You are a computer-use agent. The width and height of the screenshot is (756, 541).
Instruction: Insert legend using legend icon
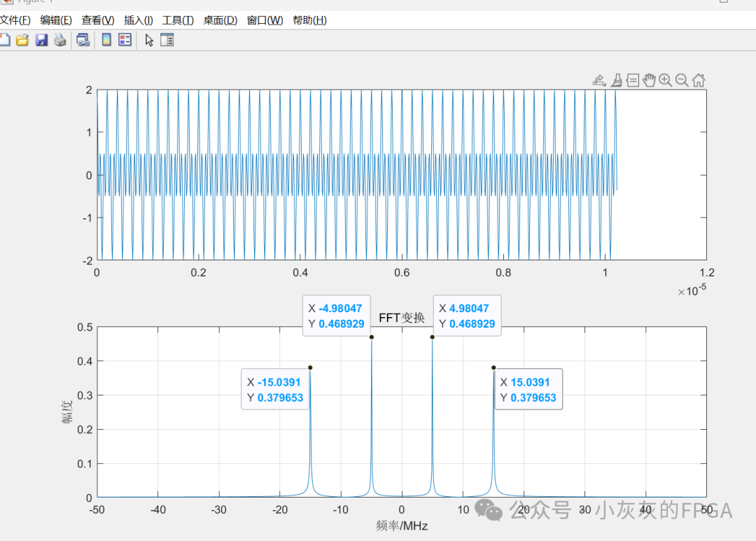click(125, 40)
